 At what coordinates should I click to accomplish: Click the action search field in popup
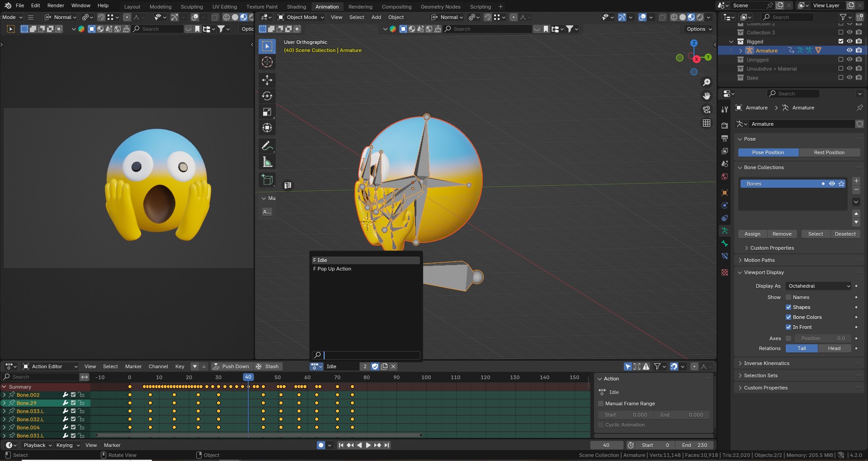click(x=366, y=355)
